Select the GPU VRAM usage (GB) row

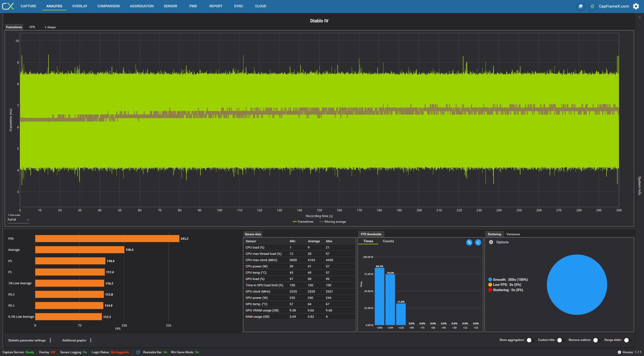[299, 310]
